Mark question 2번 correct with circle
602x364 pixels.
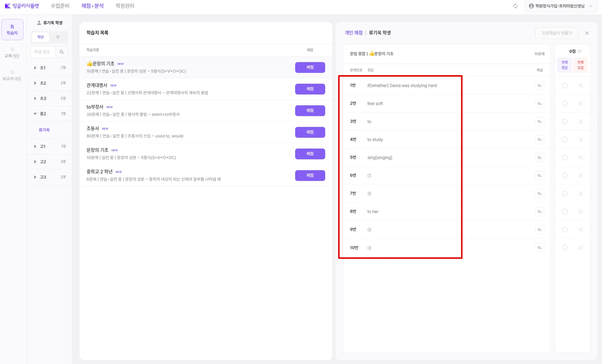(x=564, y=104)
